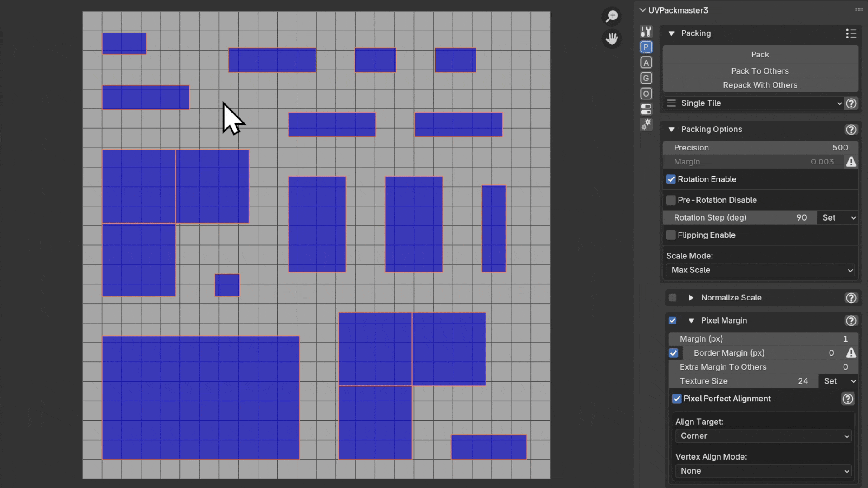Disable the Rotation Enable checkbox
Image resolution: width=868 pixels, height=488 pixels.
tap(671, 179)
